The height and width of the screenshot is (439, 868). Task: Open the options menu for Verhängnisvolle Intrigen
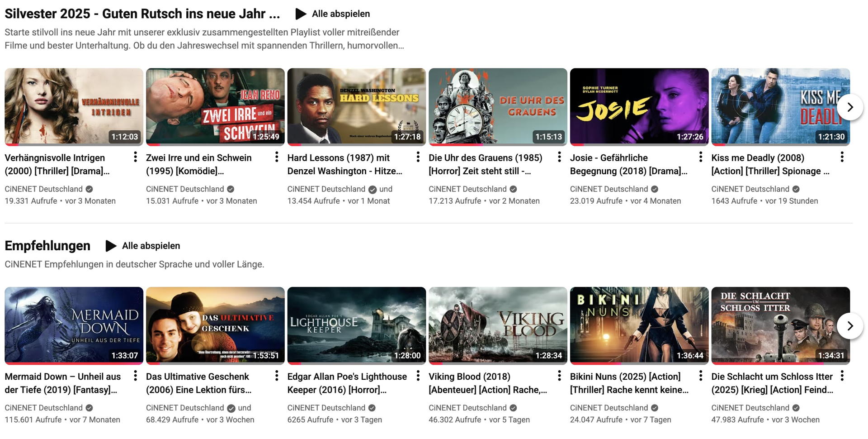coord(135,157)
